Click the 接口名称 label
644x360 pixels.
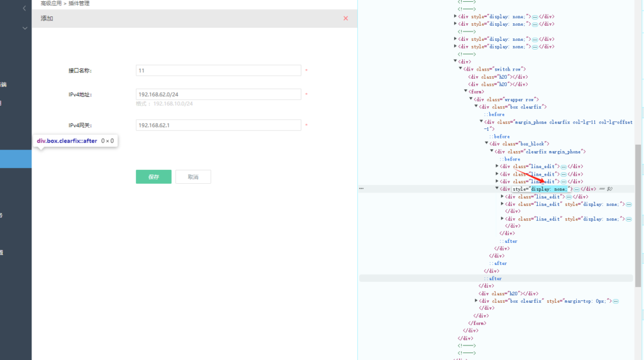point(80,70)
